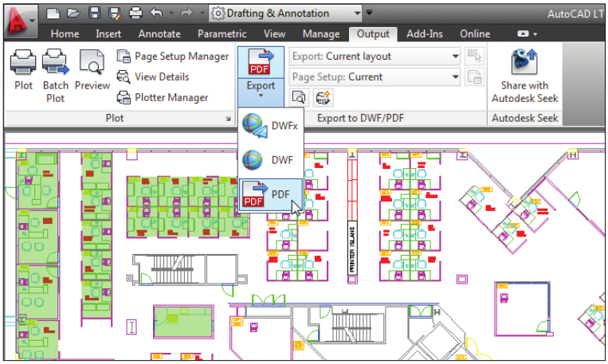Click the Plot panel title label
Viewport: 608px width, 364px height.
click(115, 118)
